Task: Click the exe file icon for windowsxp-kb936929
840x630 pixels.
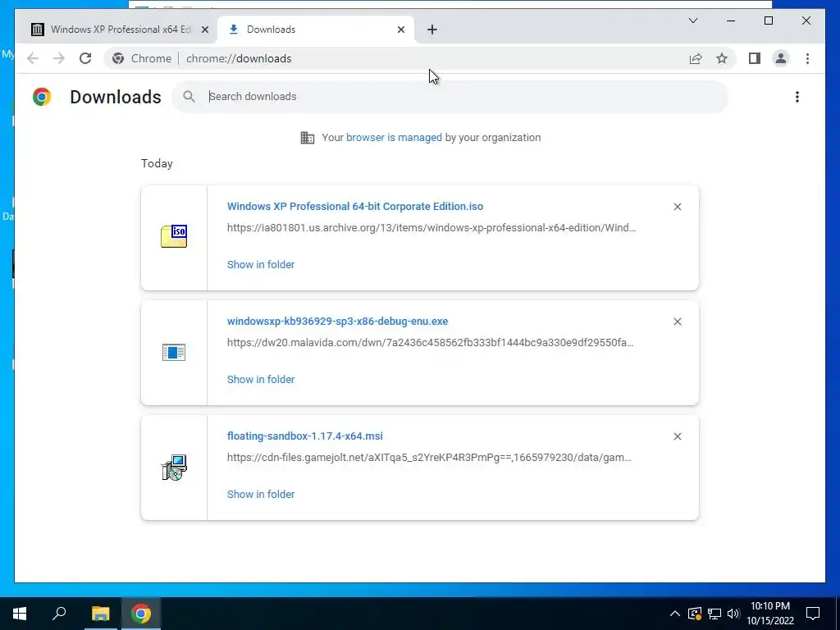Action: pyautogui.click(x=174, y=353)
